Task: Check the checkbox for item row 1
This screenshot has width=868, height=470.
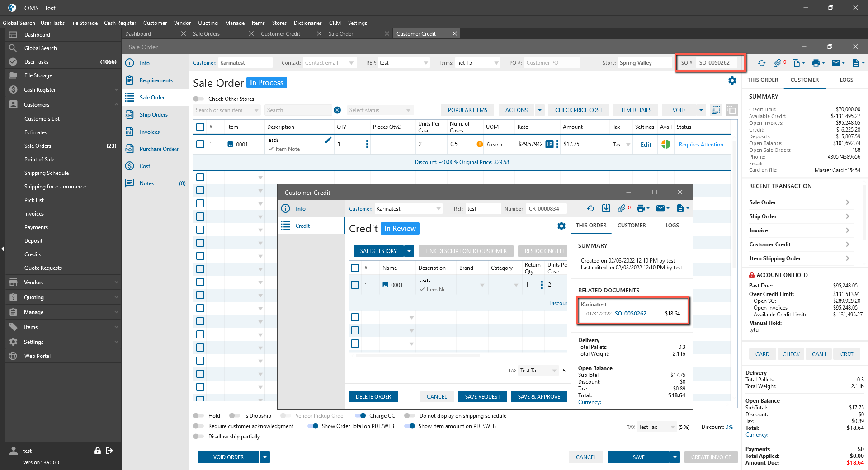Action: [x=200, y=144]
